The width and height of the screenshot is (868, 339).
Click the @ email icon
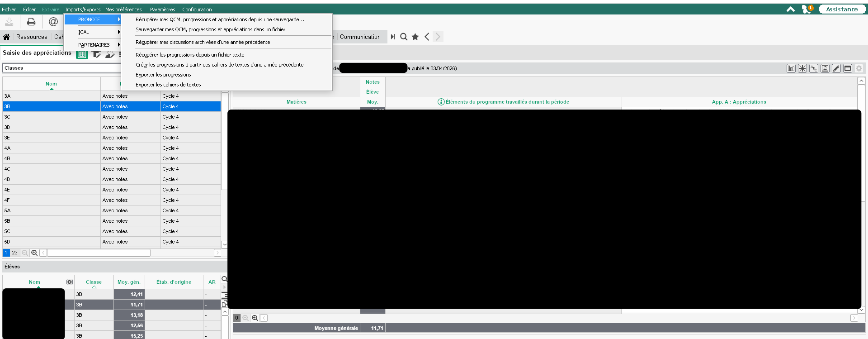point(53,22)
